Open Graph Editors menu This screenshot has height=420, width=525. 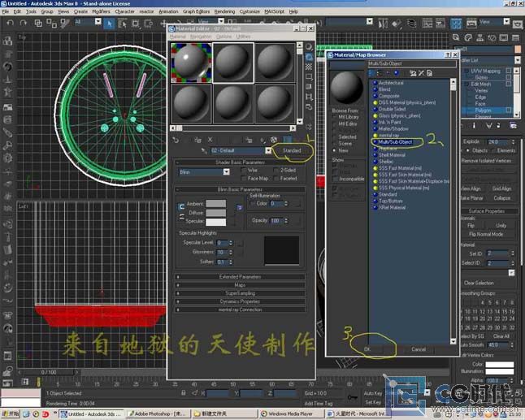click(x=196, y=11)
